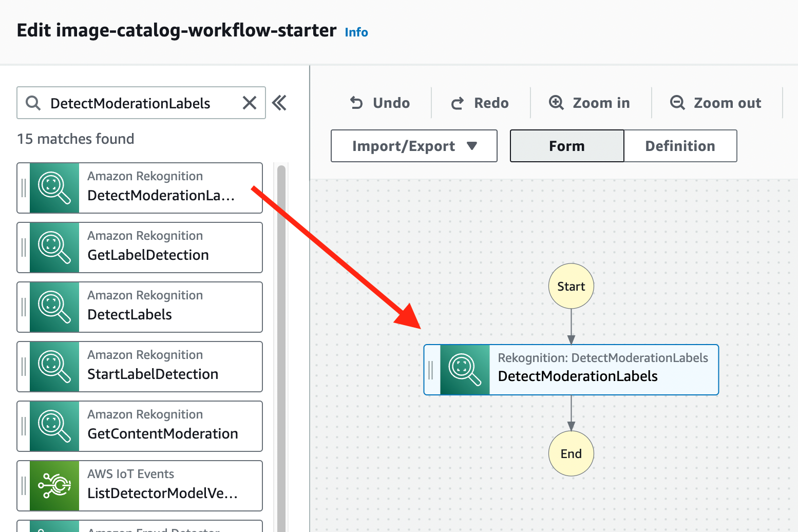Click the Rekognition icon on the canvas state

(x=465, y=370)
